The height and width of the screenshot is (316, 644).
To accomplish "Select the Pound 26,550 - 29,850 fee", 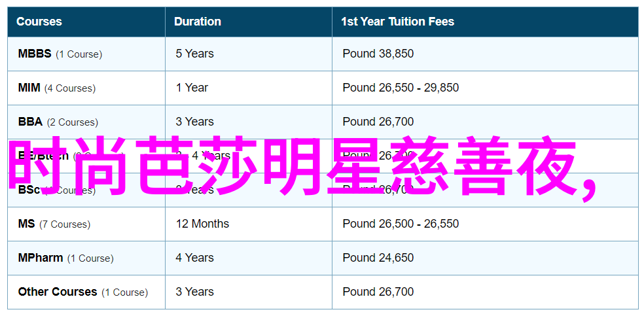I will click(x=401, y=88).
